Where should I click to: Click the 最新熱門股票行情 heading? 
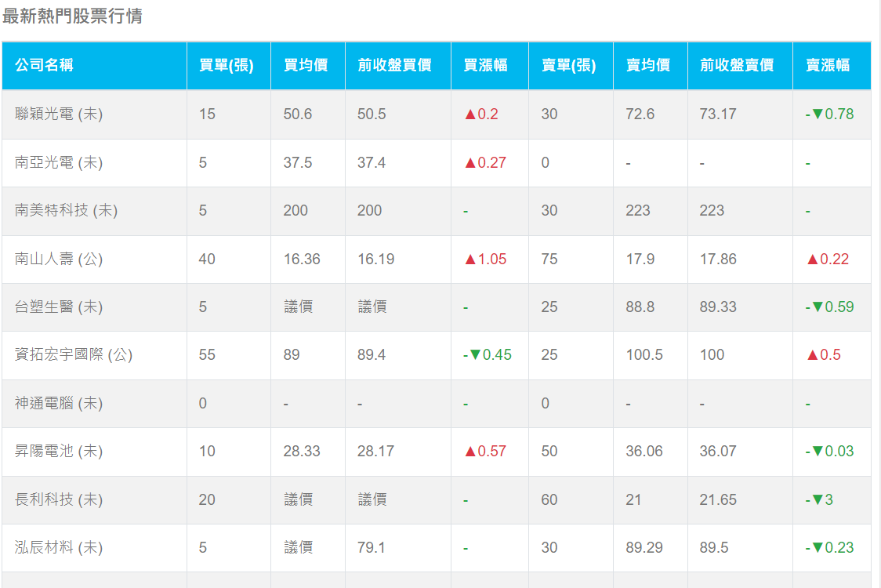click(x=72, y=16)
